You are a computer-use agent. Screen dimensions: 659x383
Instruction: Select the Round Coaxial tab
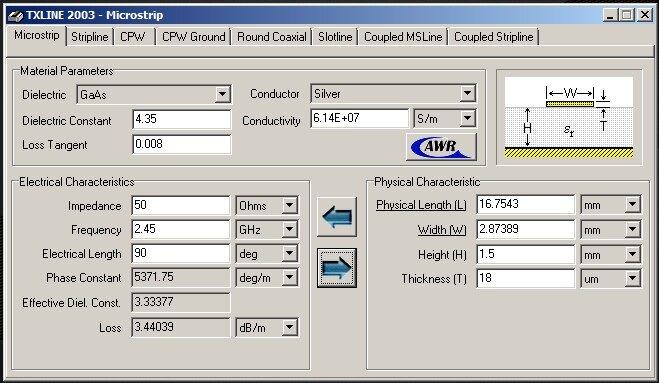pyautogui.click(x=272, y=37)
